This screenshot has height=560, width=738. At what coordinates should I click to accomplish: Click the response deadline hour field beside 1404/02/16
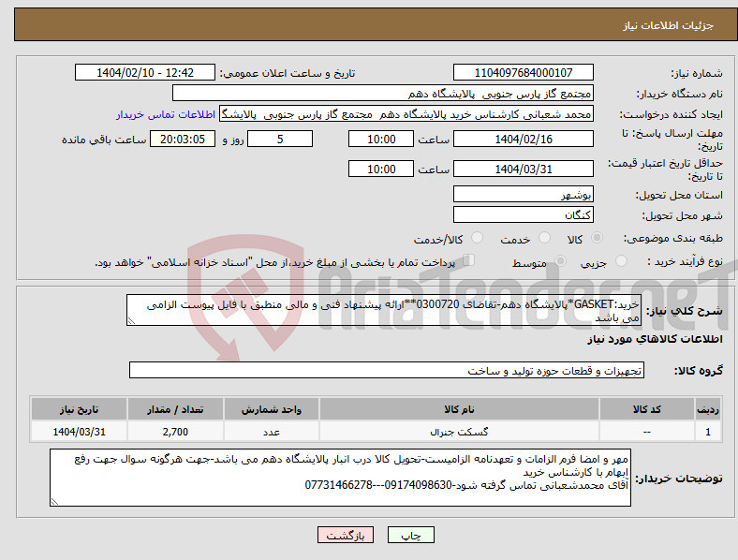coord(381,139)
